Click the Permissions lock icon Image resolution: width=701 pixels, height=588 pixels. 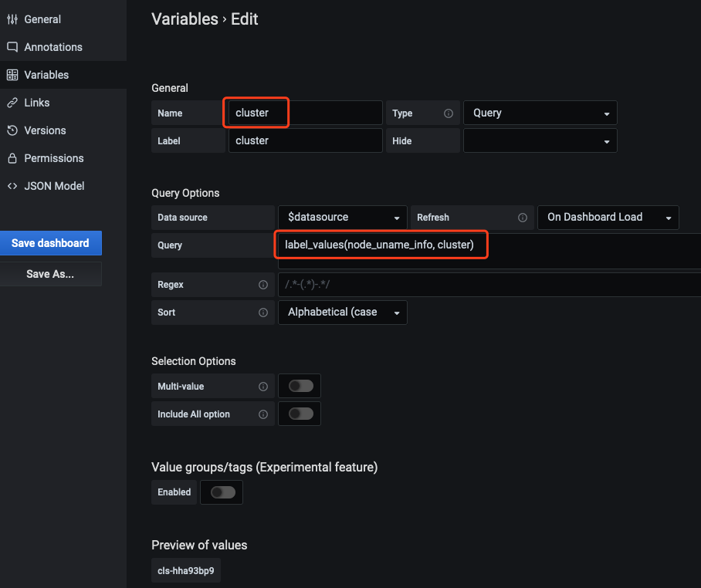pyautogui.click(x=12, y=158)
